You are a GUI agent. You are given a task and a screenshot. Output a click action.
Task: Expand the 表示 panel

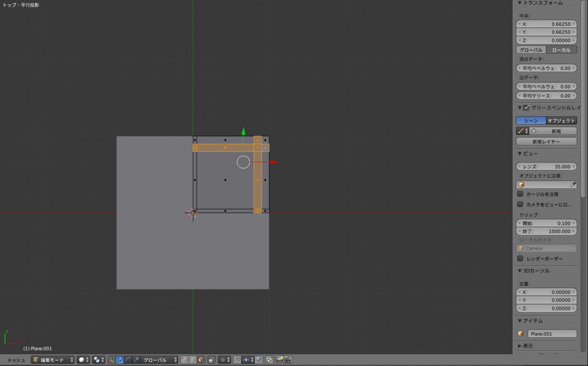click(x=520, y=346)
